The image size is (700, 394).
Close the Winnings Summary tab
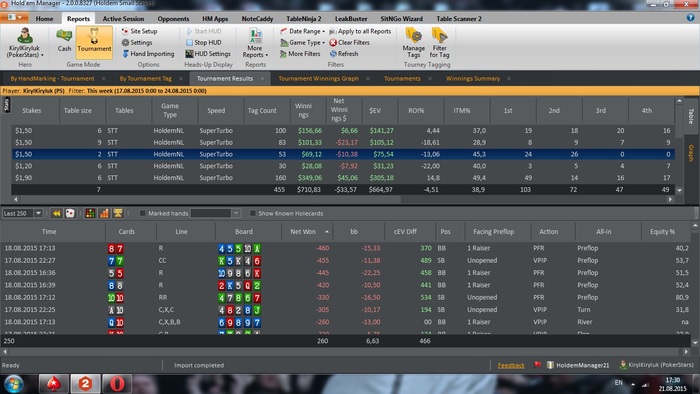click(508, 79)
